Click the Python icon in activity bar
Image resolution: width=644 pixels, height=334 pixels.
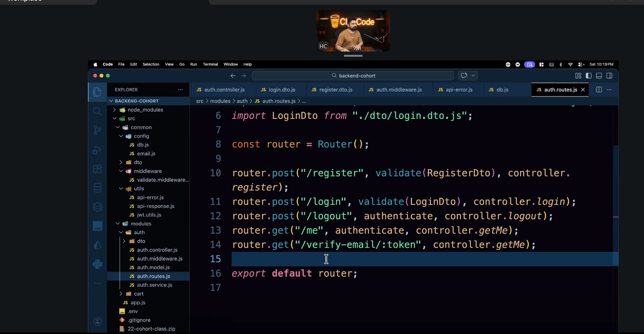[x=98, y=264]
